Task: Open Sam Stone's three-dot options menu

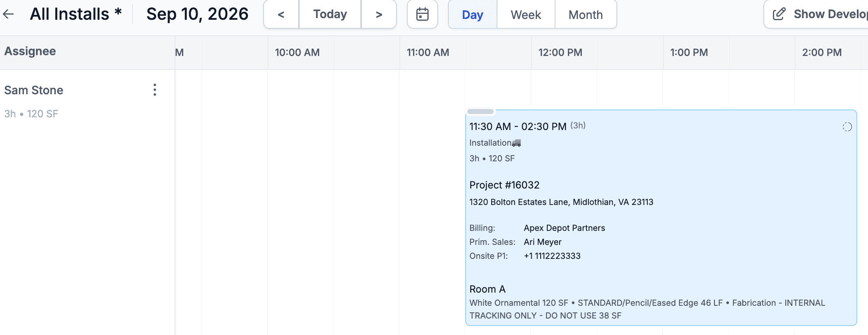Action: [155, 90]
